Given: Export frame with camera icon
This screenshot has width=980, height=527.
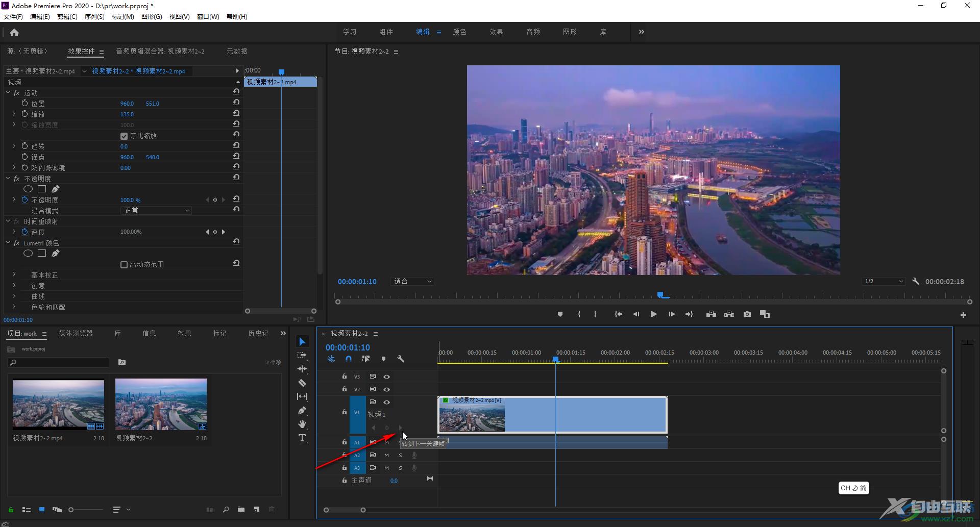Looking at the screenshot, I should 747,314.
